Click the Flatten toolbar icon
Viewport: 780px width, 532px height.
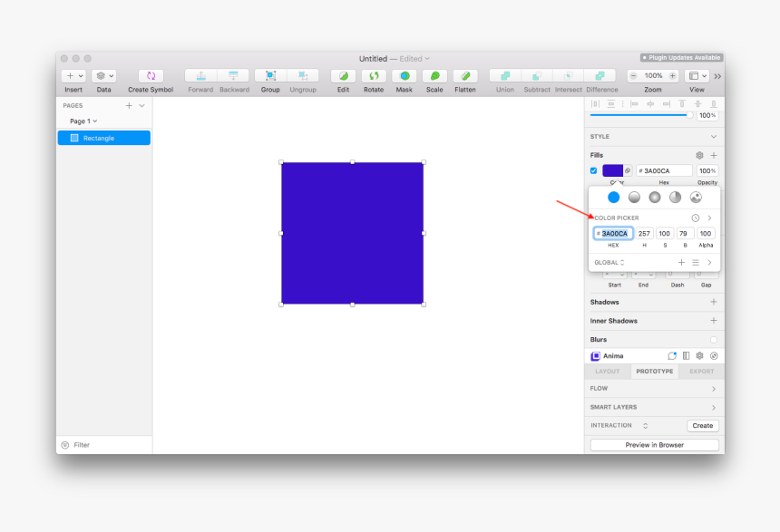click(x=464, y=76)
